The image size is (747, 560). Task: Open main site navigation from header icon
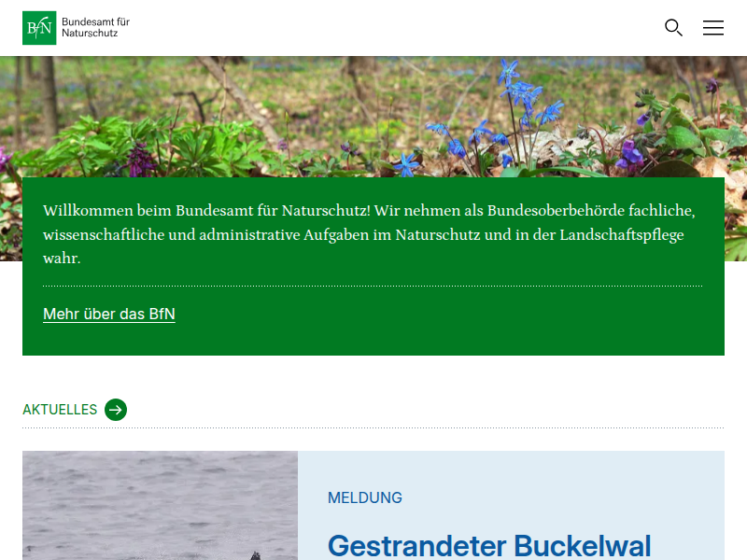tap(713, 28)
